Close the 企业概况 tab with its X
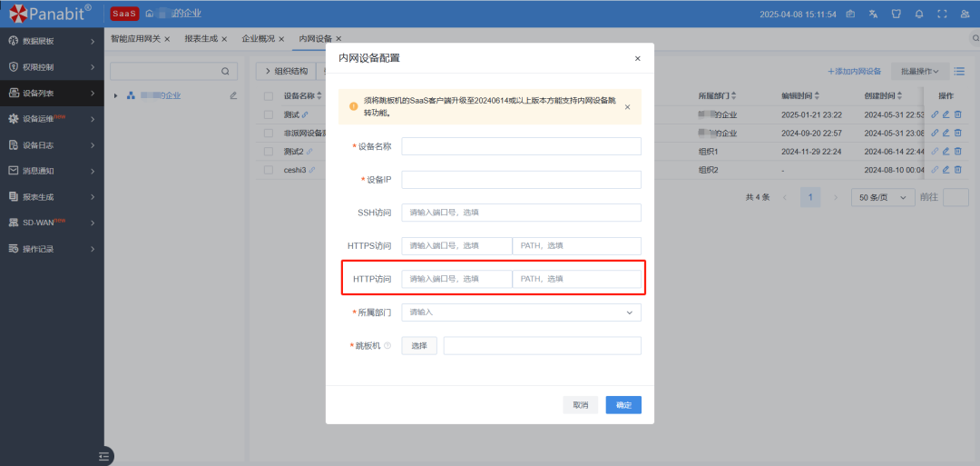Viewport: 980px width, 466px height. 281,39
